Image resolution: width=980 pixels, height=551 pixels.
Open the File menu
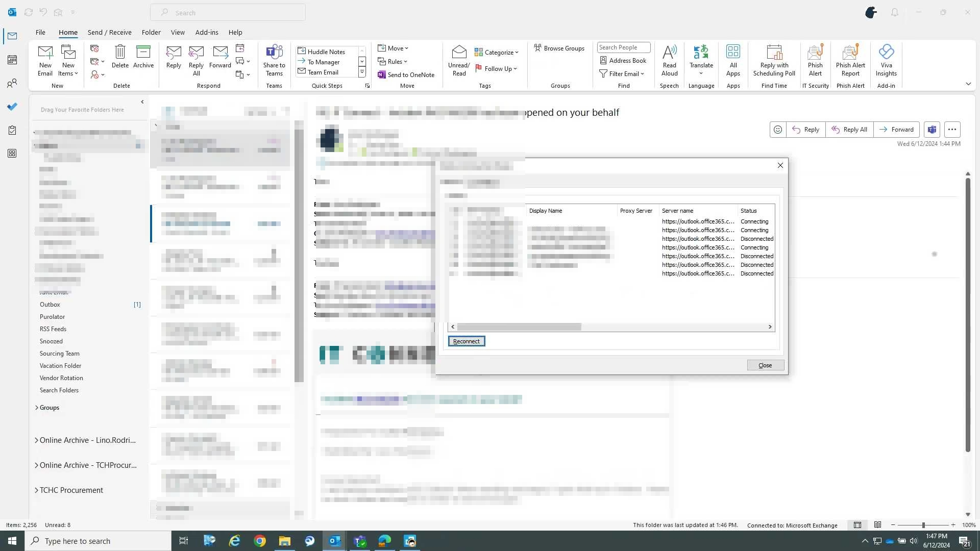tap(40, 32)
